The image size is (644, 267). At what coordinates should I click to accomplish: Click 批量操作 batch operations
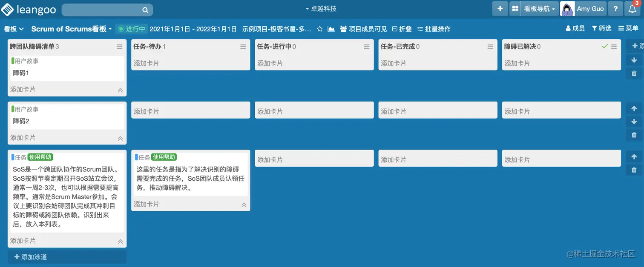(x=434, y=29)
